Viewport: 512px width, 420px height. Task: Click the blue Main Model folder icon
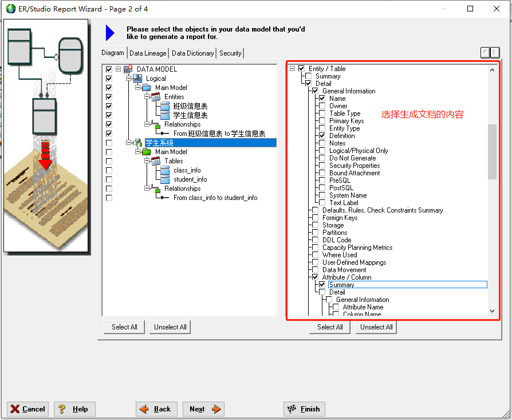pyautogui.click(x=147, y=88)
